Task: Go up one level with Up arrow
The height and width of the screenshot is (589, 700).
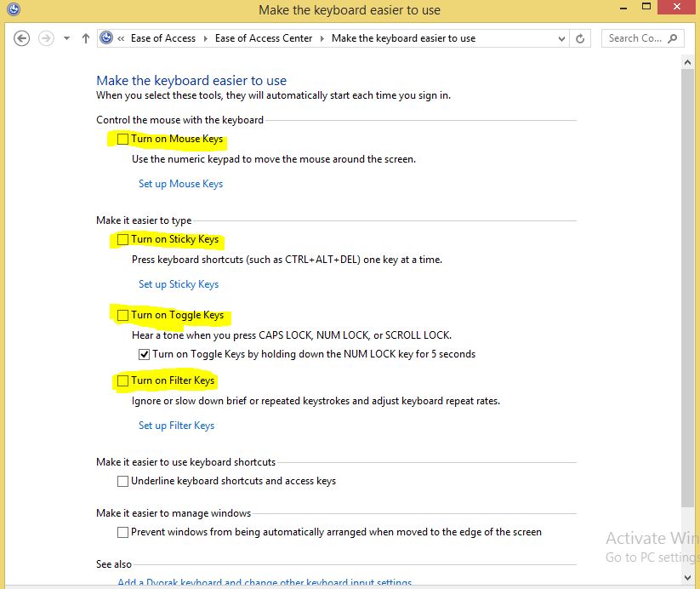Action: [x=86, y=38]
